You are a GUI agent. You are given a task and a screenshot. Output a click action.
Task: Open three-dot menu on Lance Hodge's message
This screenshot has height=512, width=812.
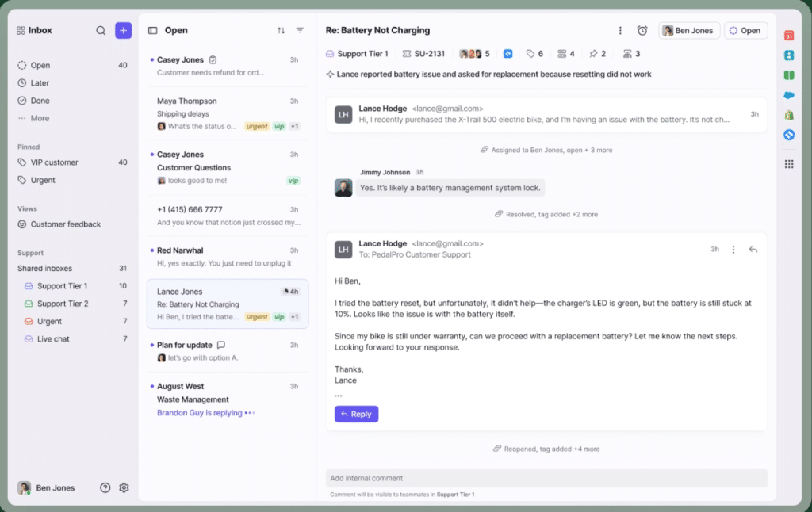pos(733,250)
